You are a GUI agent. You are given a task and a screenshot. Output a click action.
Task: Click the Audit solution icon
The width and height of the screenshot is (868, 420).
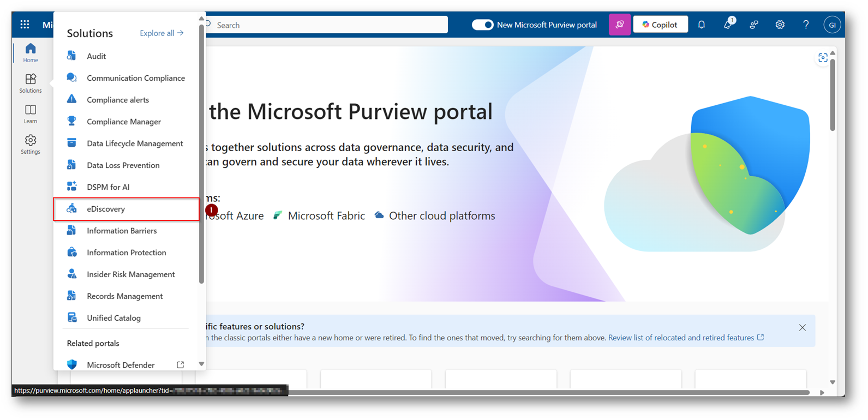[71, 56]
